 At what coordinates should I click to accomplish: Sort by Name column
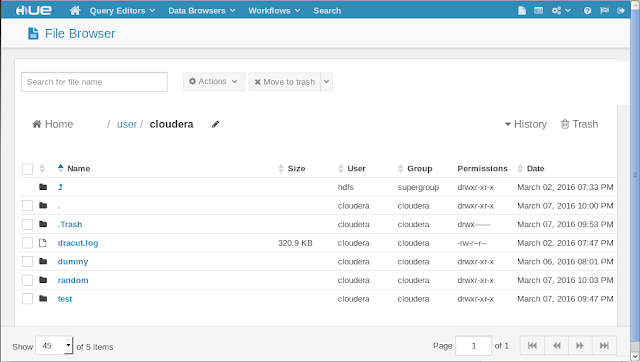(x=74, y=169)
